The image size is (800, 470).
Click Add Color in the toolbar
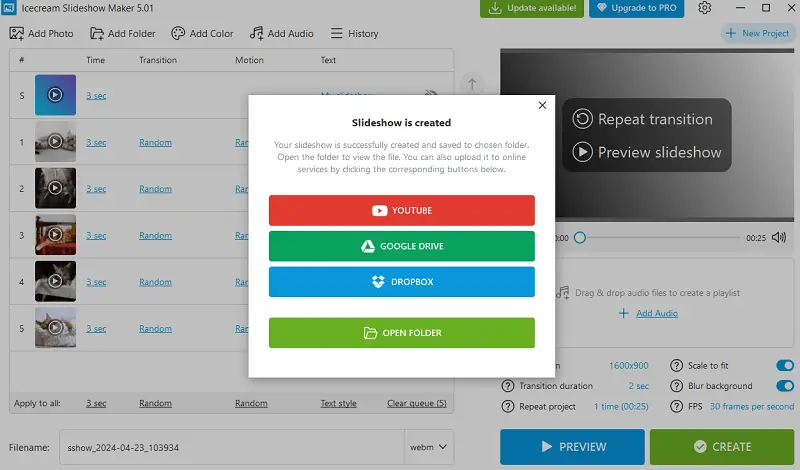[202, 34]
